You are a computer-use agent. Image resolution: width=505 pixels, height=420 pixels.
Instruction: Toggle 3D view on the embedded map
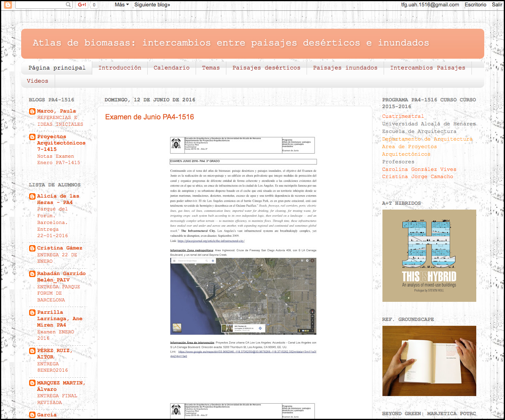312,316
